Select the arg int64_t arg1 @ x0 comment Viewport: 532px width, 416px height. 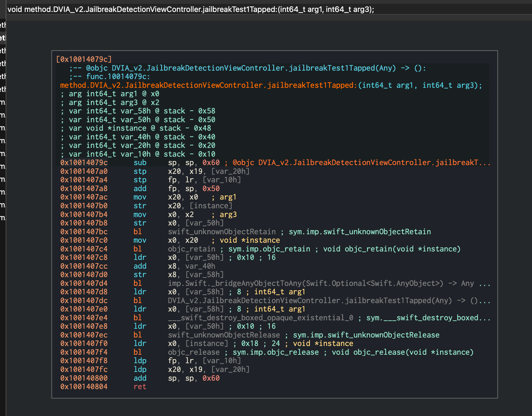[x=110, y=94]
